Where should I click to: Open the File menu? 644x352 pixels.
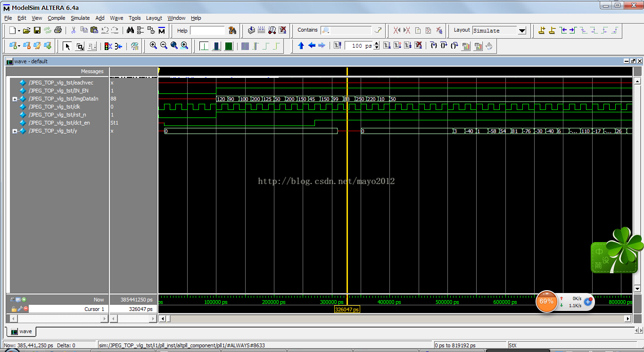(8, 18)
